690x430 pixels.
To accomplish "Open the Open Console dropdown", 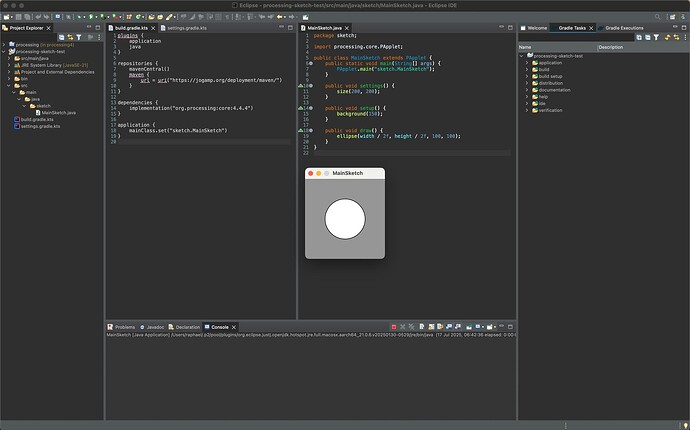I will pos(495,327).
